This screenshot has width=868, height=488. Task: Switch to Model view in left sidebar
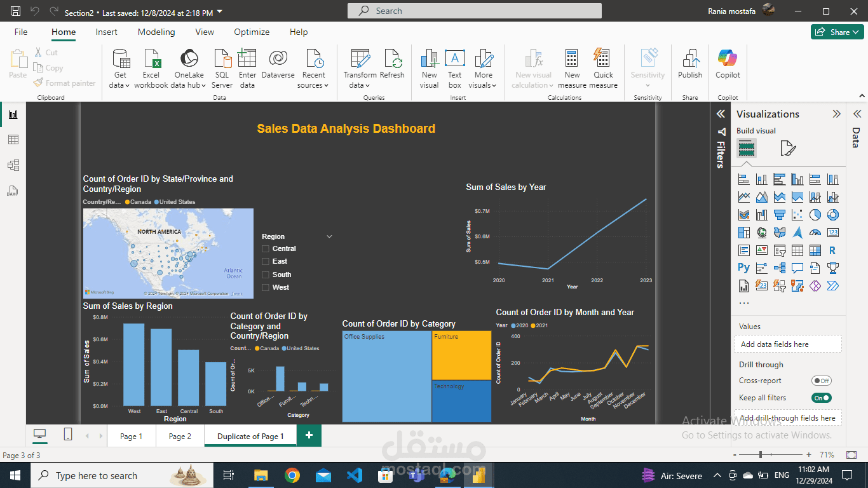coord(13,165)
